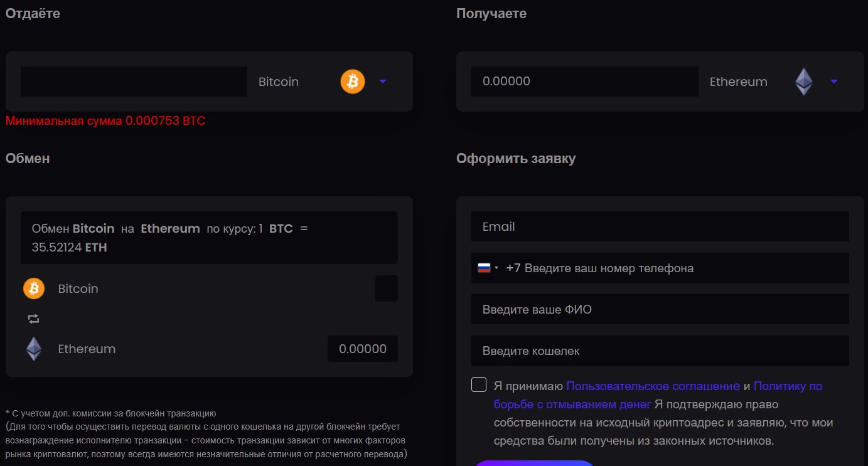
Task: Click the exchange rate text 35.52124 ETH
Action: pyautogui.click(x=70, y=247)
